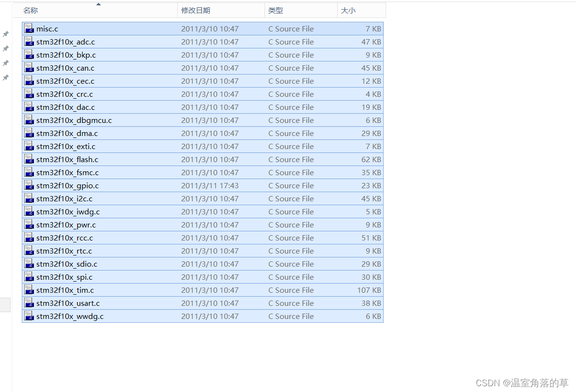The height and width of the screenshot is (392, 576).
Task: Click the stm32f10x_fsmc.c file icon
Action: [29, 172]
